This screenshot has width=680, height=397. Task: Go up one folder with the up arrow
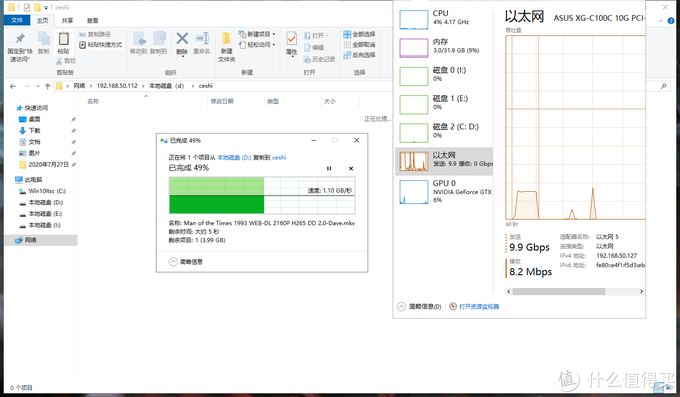[48, 86]
